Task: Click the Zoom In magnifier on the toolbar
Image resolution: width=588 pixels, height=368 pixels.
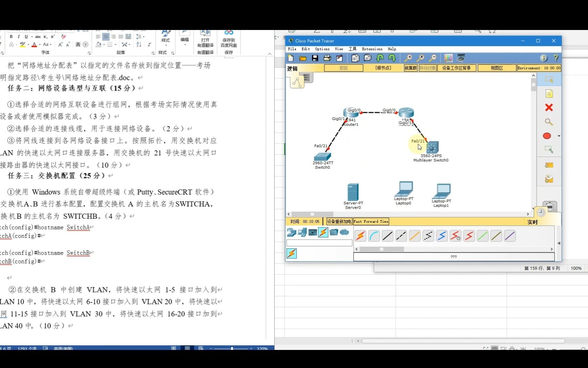Action: click(408, 58)
